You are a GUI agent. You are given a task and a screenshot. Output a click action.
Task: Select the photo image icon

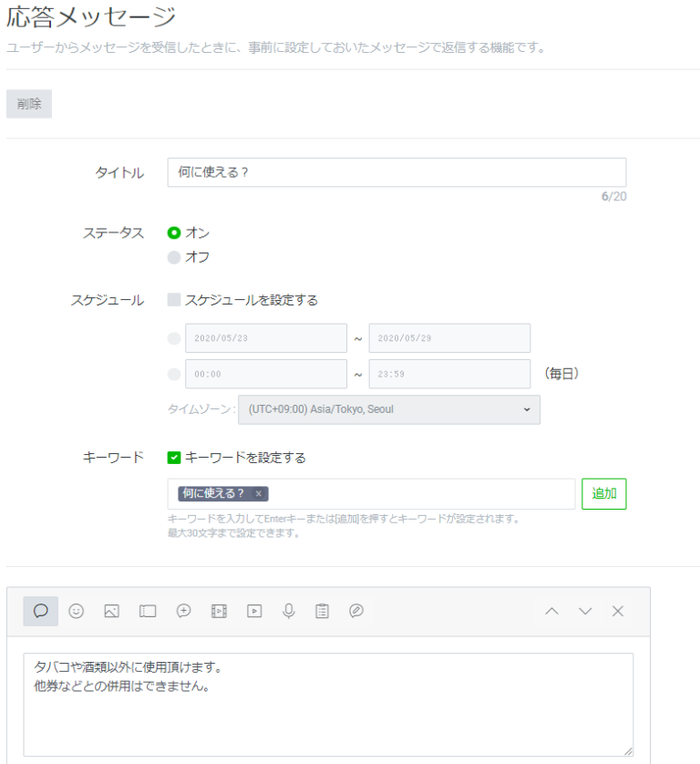click(112, 612)
